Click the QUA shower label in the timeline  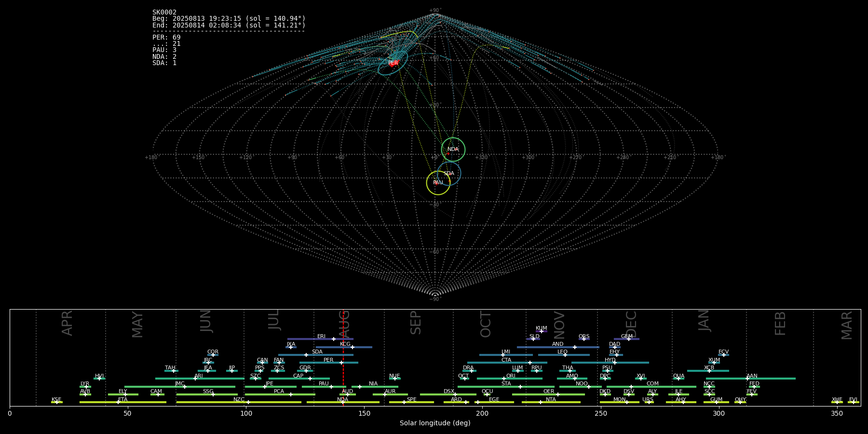[678, 376]
